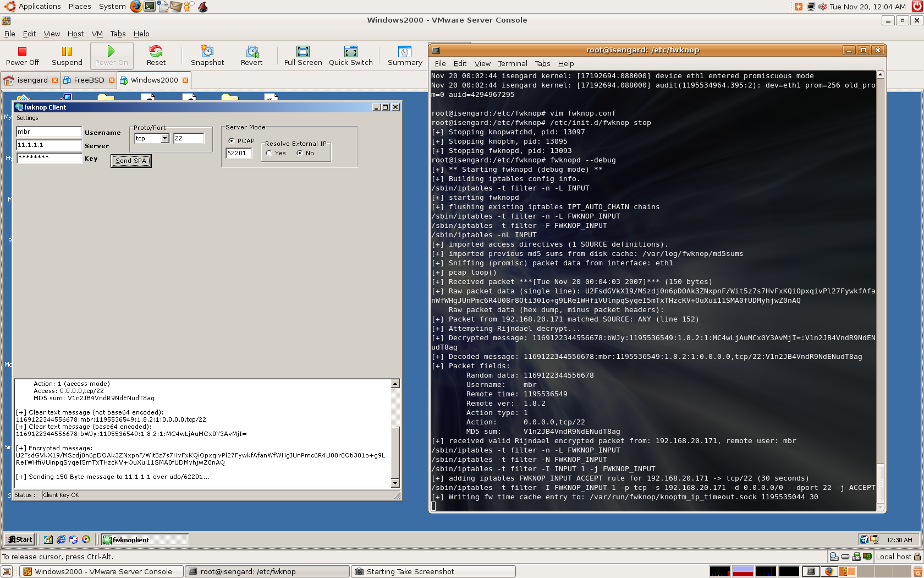
Task: Click the Power Off toolbar icon
Action: tap(23, 56)
